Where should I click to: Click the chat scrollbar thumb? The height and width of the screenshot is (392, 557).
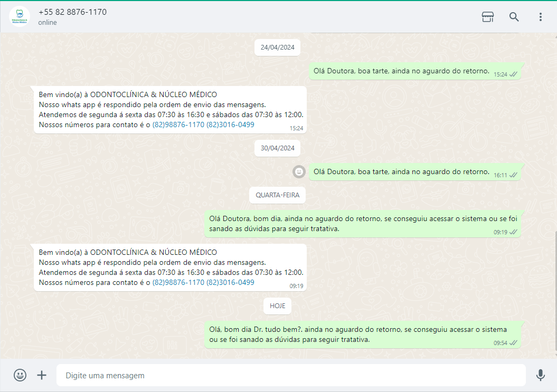555,291
